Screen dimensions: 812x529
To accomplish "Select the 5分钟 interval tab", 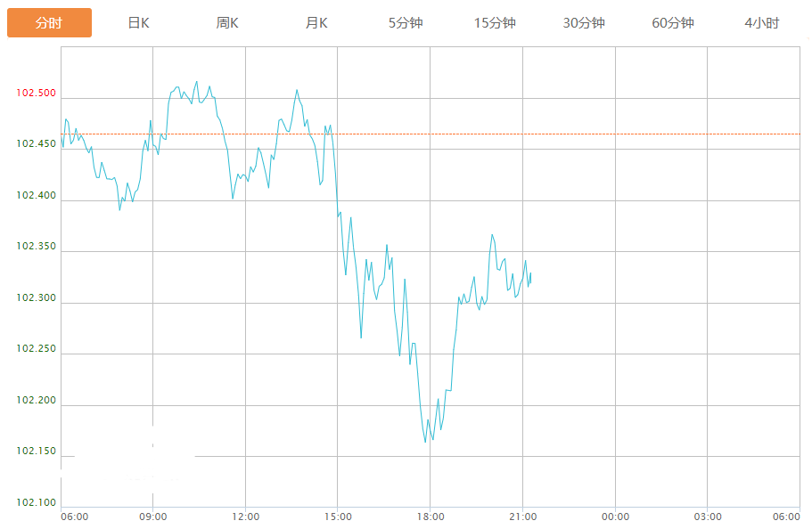I will (406, 23).
